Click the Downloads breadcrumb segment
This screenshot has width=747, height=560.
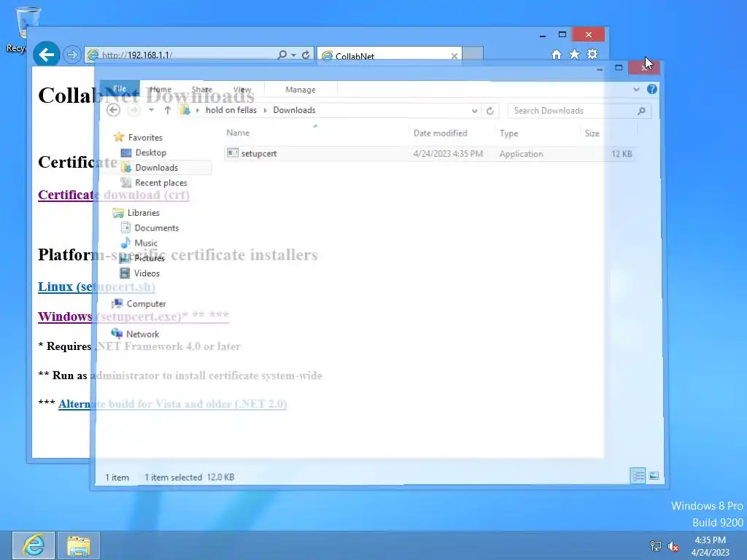(x=294, y=110)
